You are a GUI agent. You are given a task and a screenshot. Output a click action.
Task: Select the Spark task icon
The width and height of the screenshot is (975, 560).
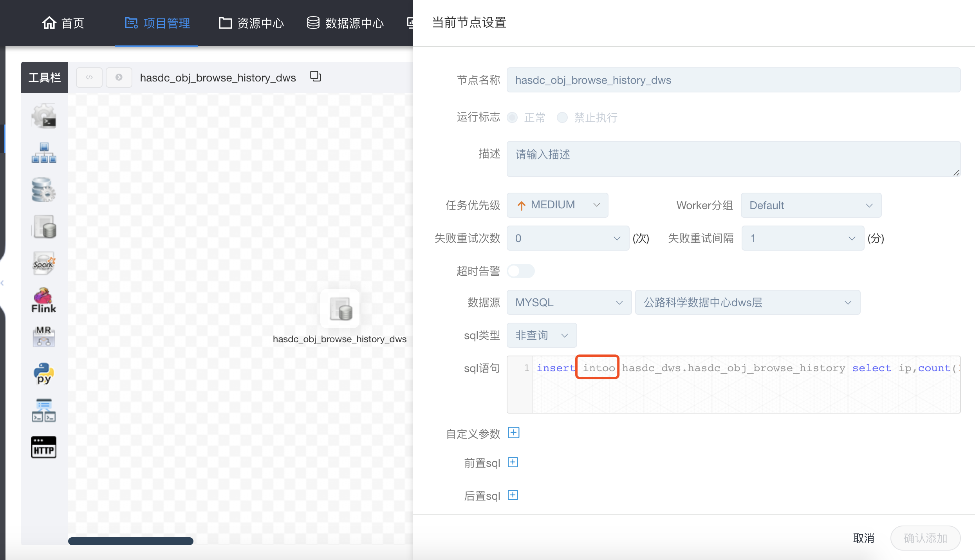(x=44, y=263)
